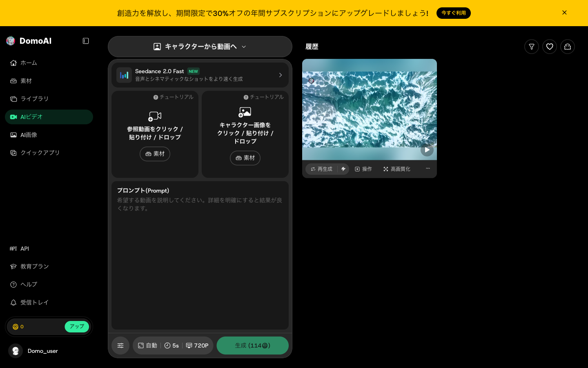Play the ocean waves video
Viewport: 588px width, 368px height.
(x=427, y=150)
